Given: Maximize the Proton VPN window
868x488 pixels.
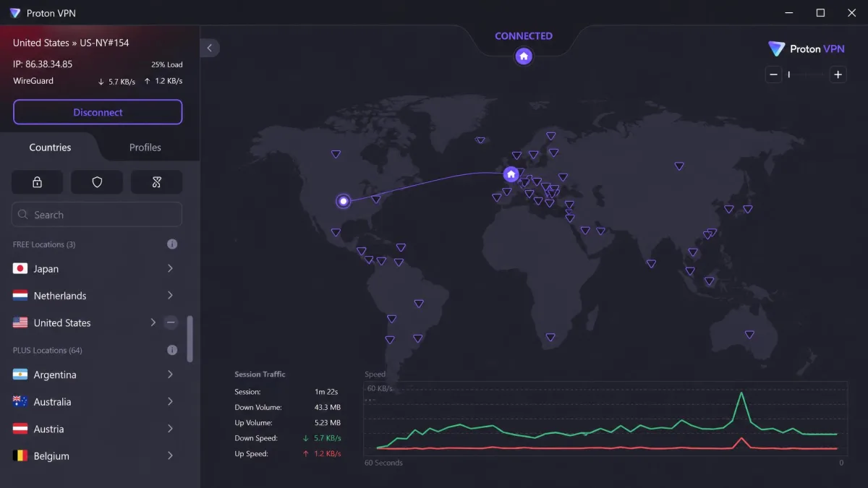Looking at the screenshot, I should tap(820, 13).
